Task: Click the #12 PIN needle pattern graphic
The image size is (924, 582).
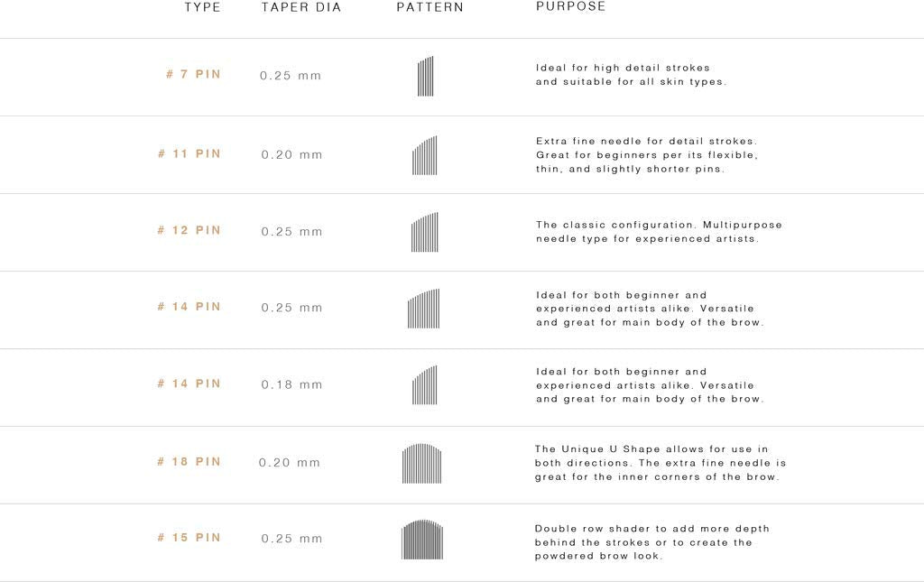Action: [x=425, y=232]
